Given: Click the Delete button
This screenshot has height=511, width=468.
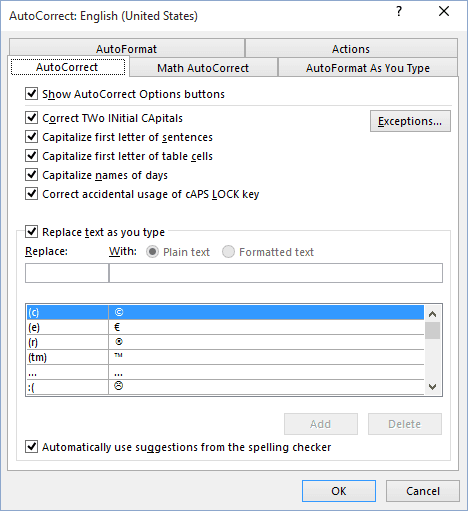Looking at the screenshot, I should (x=405, y=424).
